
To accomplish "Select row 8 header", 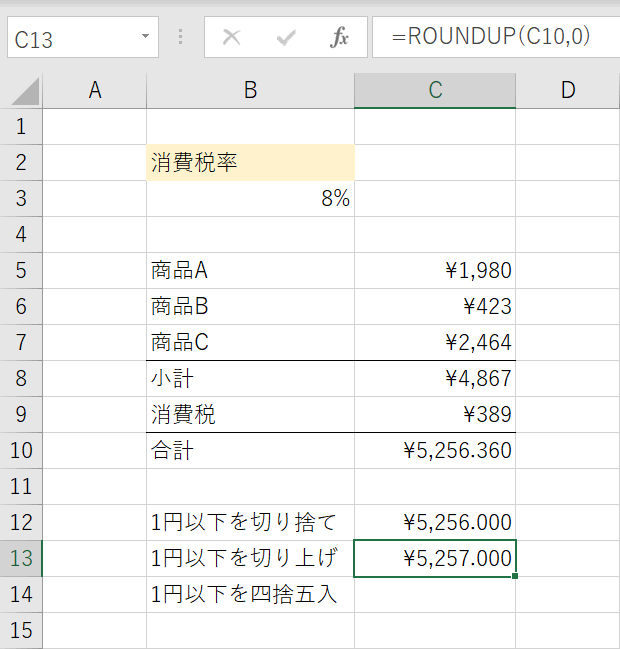I will coord(21,379).
